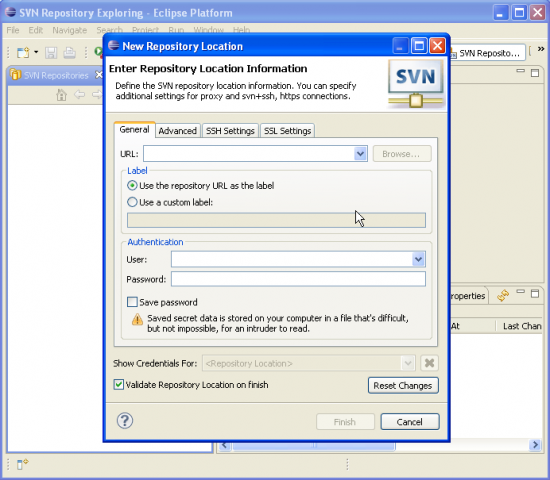Open the Navigate menu
The image size is (550, 480).
pyautogui.click(x=69, y=30)
